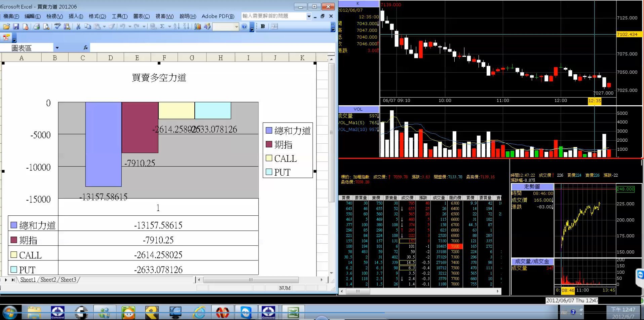Image resolution: width=644 pixels, height=320 pixels.
Task: Open the Redo history dropdown arrow
Action: click(144, 26)
